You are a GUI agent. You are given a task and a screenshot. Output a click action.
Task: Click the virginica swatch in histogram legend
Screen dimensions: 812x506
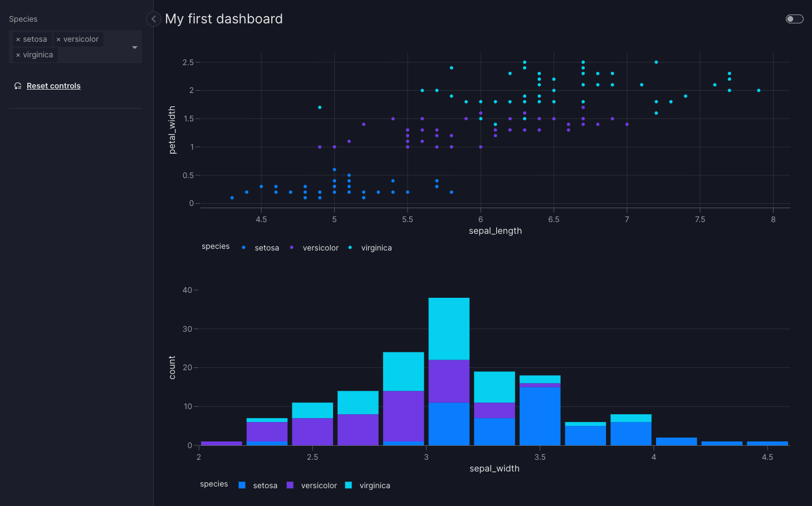point(349,485)
